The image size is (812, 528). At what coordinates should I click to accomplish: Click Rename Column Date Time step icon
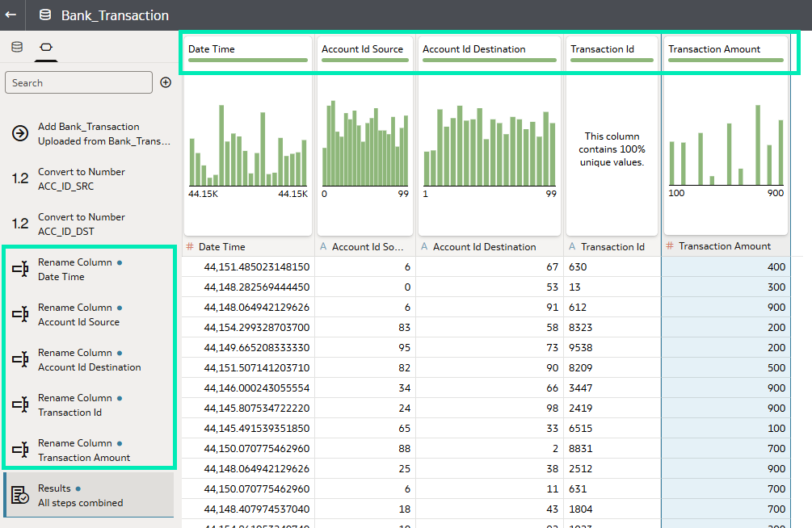[x=20, y=269]
